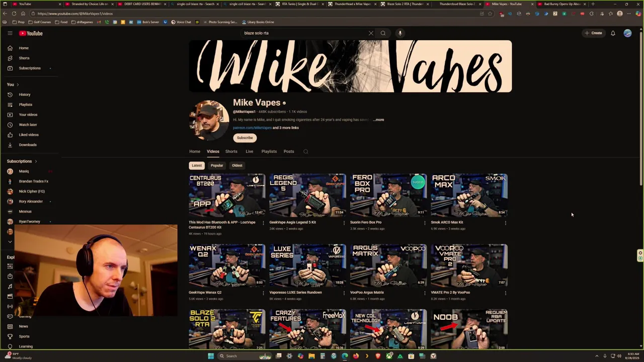This screenshot has width=644, height=362.
Task: Open channel Shorts tab
Action: pyautogui.click(x=231, y=151)
